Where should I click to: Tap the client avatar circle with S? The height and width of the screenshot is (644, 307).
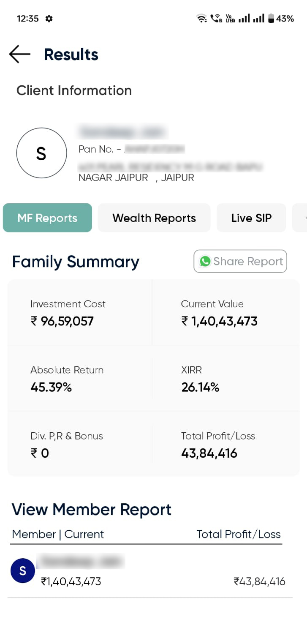point(41,153)
